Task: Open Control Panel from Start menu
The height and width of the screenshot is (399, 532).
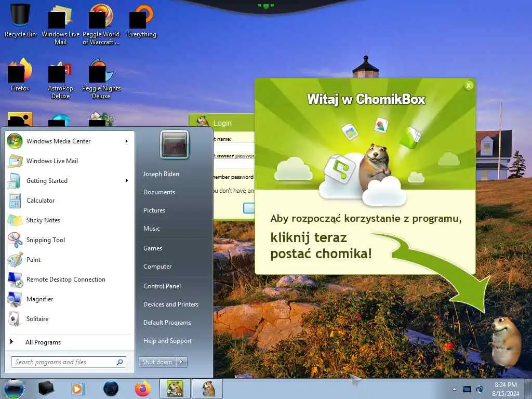Action: (x=162, y=286)
